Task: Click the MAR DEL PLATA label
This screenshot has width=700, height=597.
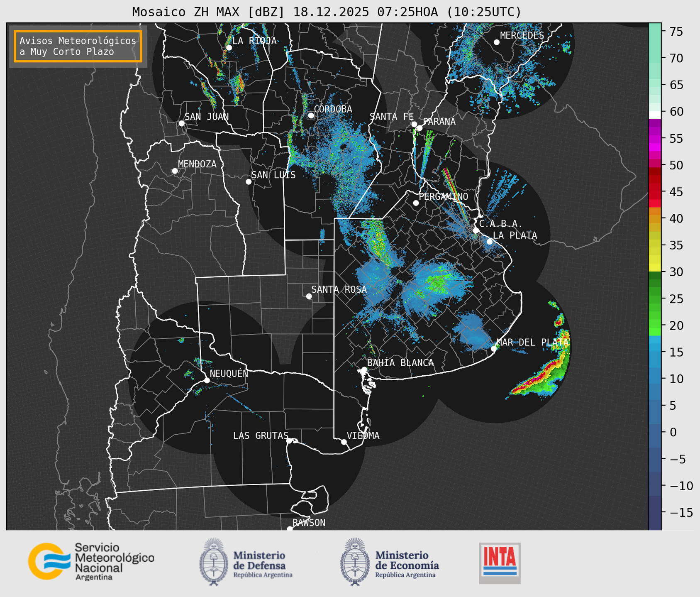Action: pyautogui.click(x=532, y=343)
